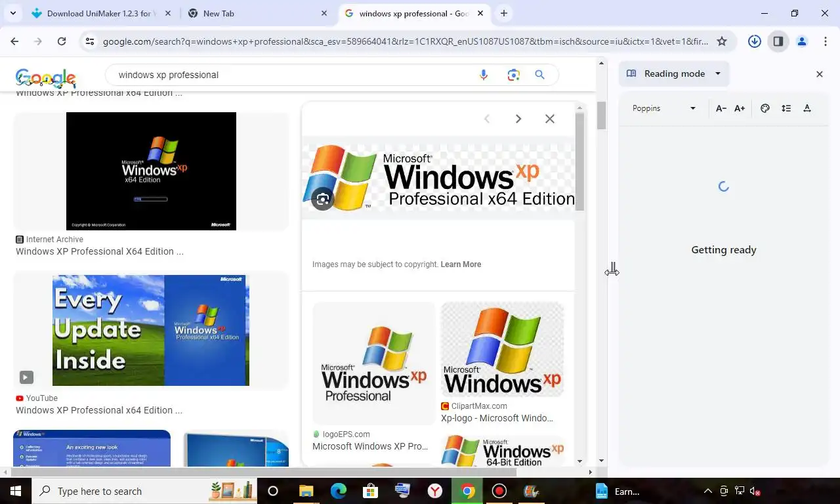Open the Chrome three-dot menu
This screenshot has height=504, width=840.
(x=825, y=41)
